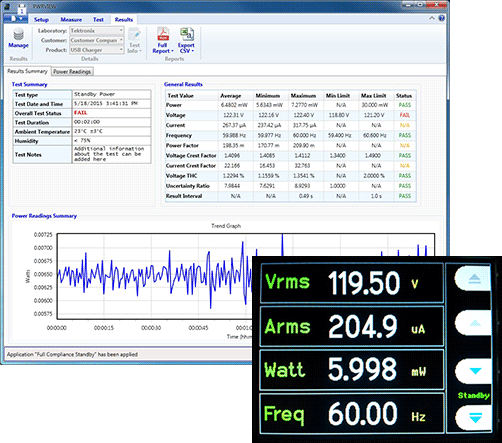The height and width of the screenshot is (443, 502).
Task: Collapse the ribbon with the chevron
Action: coord(432,18)
